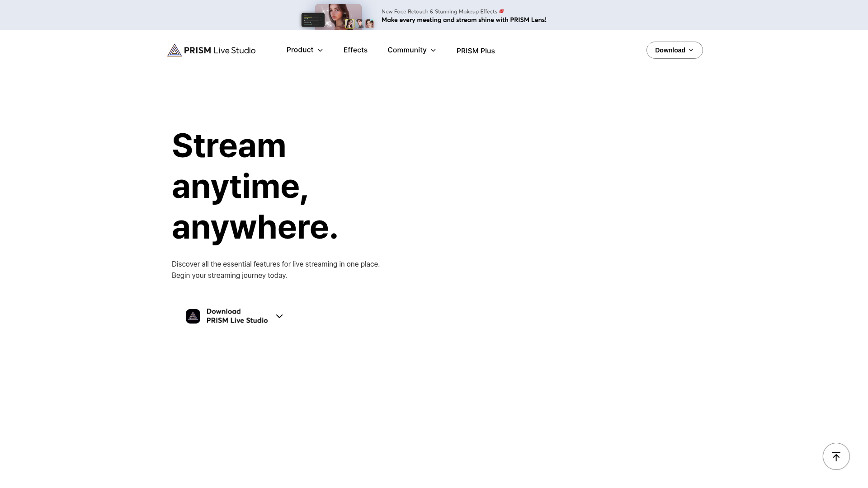Expand the Community dropdown menu

click(x=411, y=50)
